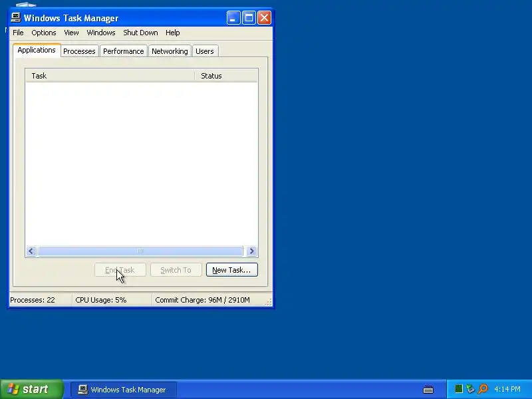Switch to the Performance tab

click(x=124, y=51)
